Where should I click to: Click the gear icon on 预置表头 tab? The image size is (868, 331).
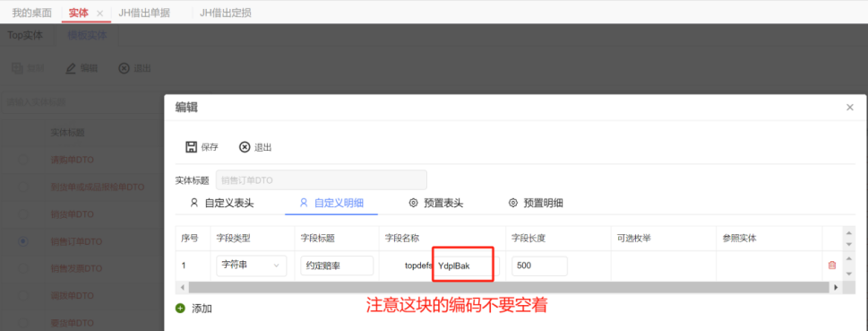(413, 203)
